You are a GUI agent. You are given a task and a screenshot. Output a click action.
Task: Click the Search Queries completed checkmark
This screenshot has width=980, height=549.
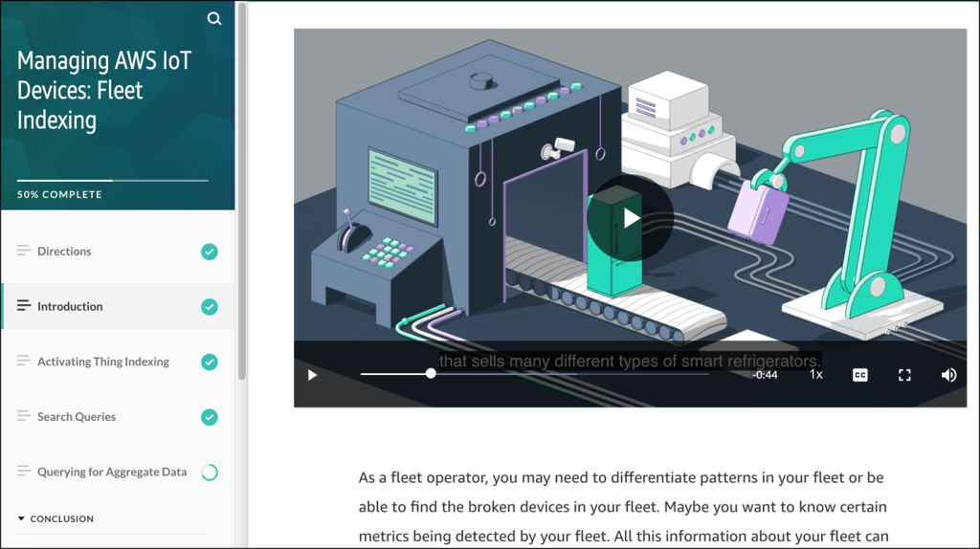(x=210, y=417)
